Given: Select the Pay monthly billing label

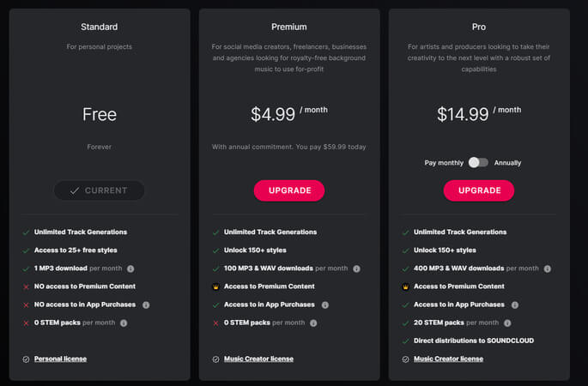Looking at the screenshot, I should tap(444, 163).
